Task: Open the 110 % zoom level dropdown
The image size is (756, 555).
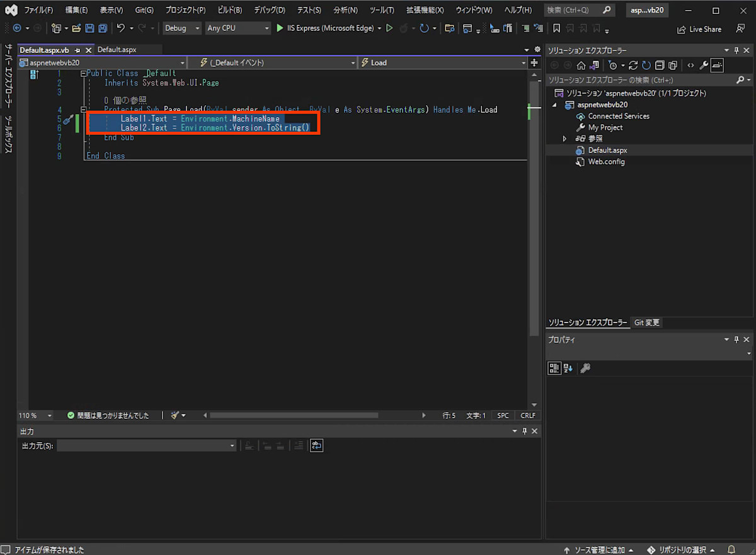Action: (x=36, y=415)
